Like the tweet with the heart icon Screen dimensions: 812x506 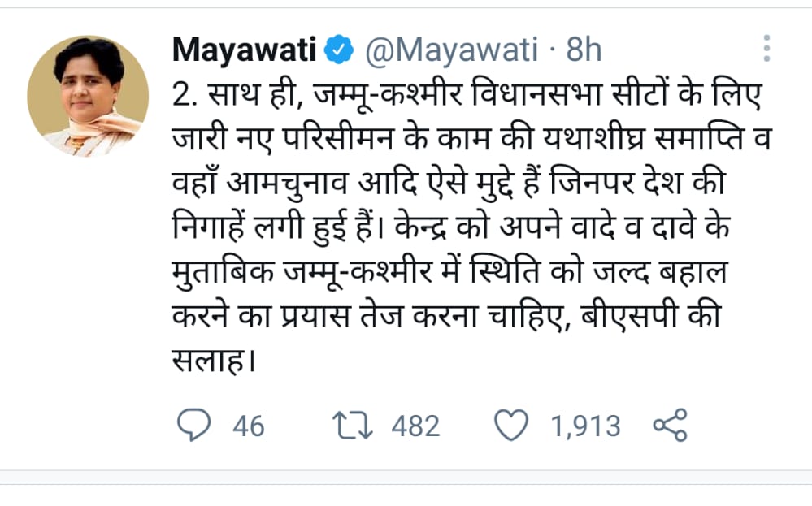[x=512, y=425]
